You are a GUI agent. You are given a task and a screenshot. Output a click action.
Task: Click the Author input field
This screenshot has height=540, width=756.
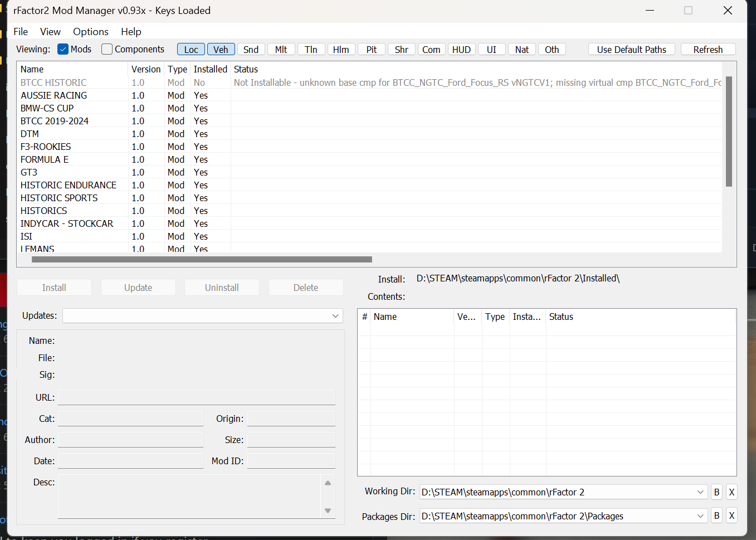coord(130,440)
